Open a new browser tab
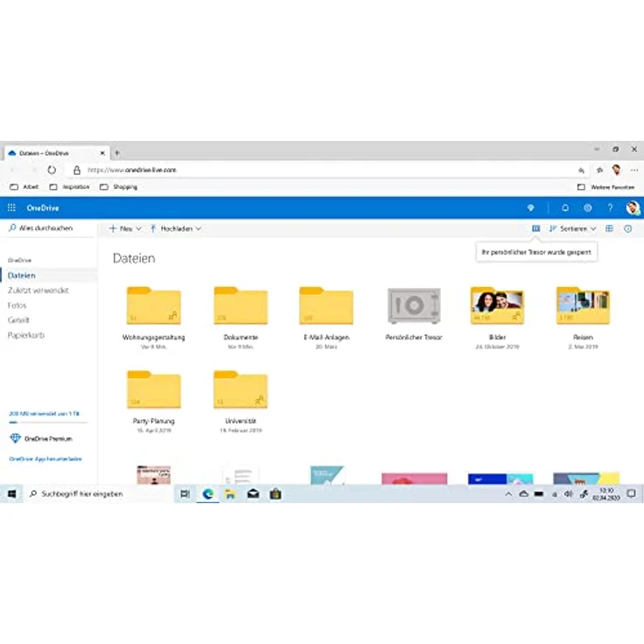The height and width of the screenshot is (644, 644). point(117,153)
